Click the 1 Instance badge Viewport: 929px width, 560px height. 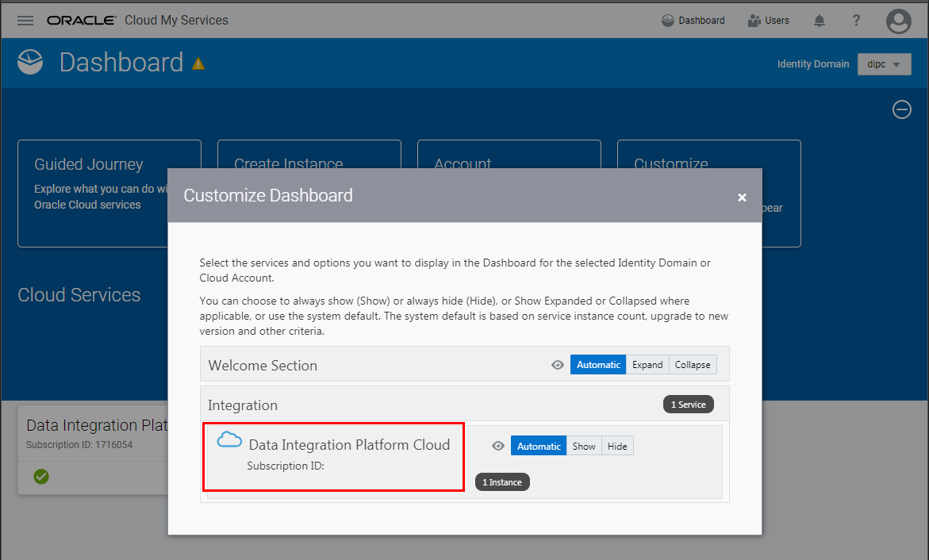[x=501, y=482]
